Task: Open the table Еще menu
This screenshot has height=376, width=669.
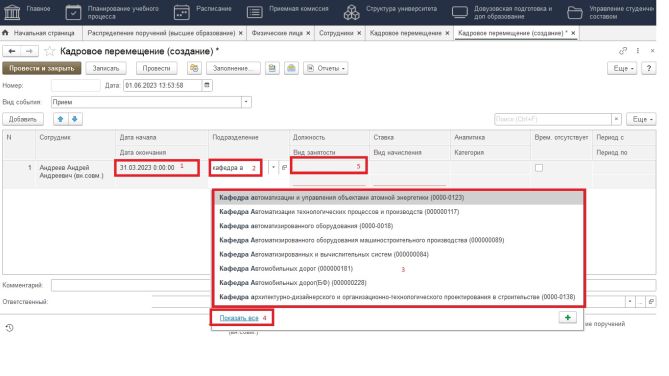Action: point(641,119)
